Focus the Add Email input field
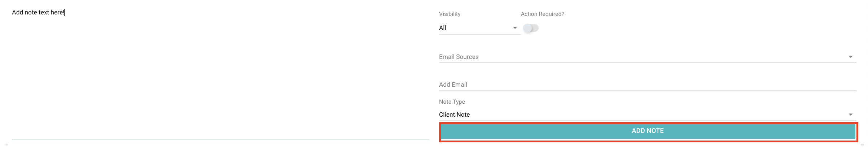Image resolution: width=868 pixels, height=151 pixels. [648, 85]
